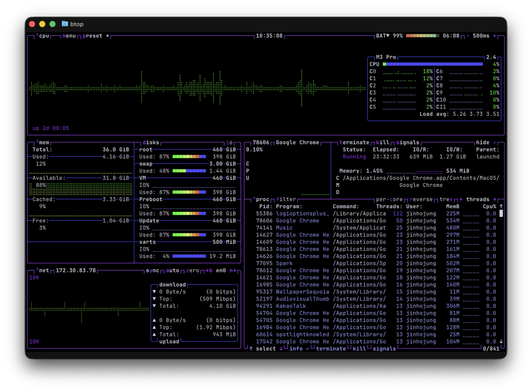Click the right arrow after threads sorting
This screenshot has height=392, width=532.
494,199
